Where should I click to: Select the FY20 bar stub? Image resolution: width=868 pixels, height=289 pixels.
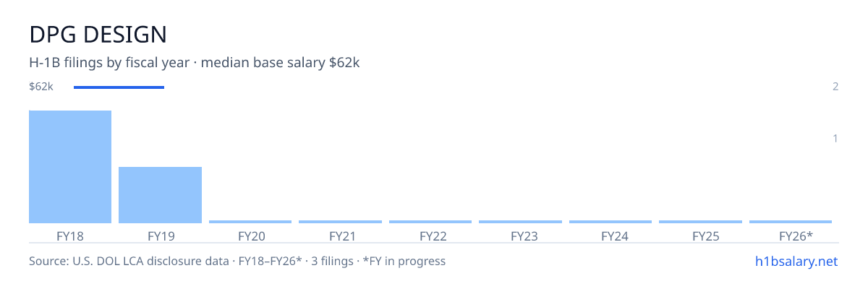coord(250,222)
